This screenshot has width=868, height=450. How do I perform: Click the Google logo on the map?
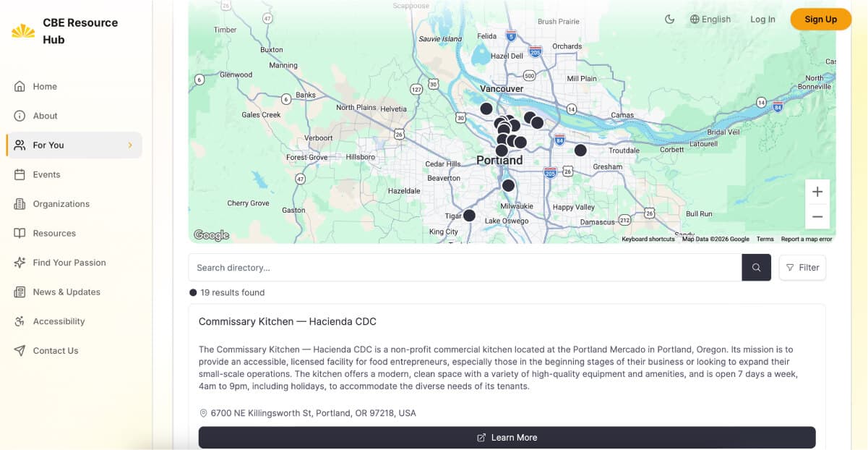(211, 235)
